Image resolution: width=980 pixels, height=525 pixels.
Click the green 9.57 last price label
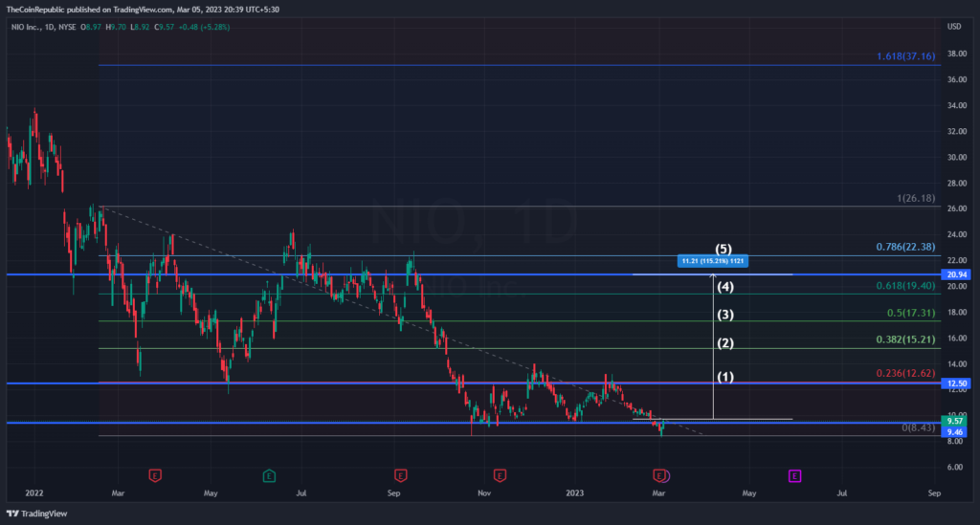955,422
